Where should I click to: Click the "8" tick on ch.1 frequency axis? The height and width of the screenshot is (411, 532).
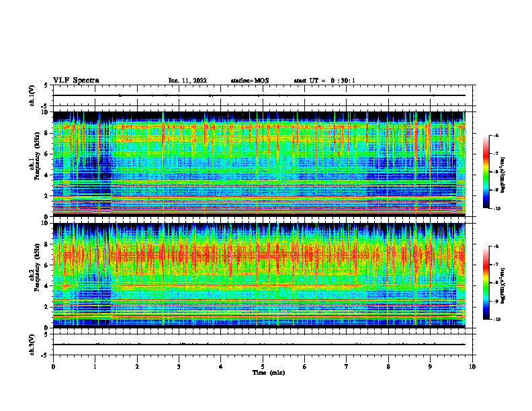pyautogui.click(x=46, y=133)
